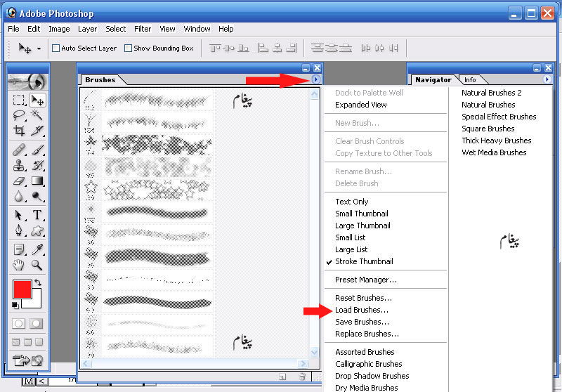Open the Brushes palette menu arrow

[315, 79]
